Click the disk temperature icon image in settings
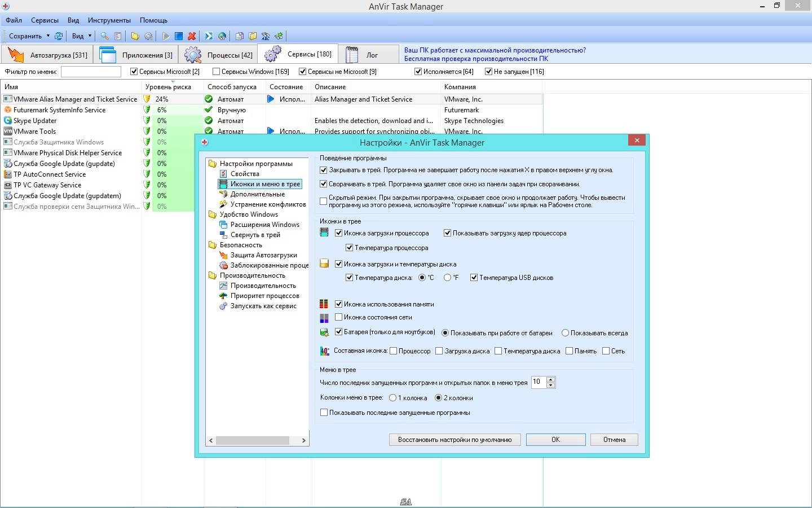The width and height of the screenshot is (812, 508). [x=324, y=264]
